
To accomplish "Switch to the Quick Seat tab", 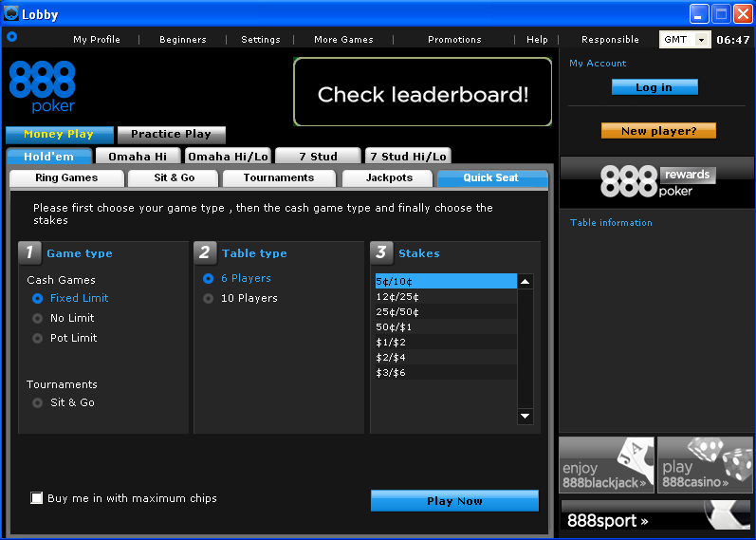I will pos(492,178).
